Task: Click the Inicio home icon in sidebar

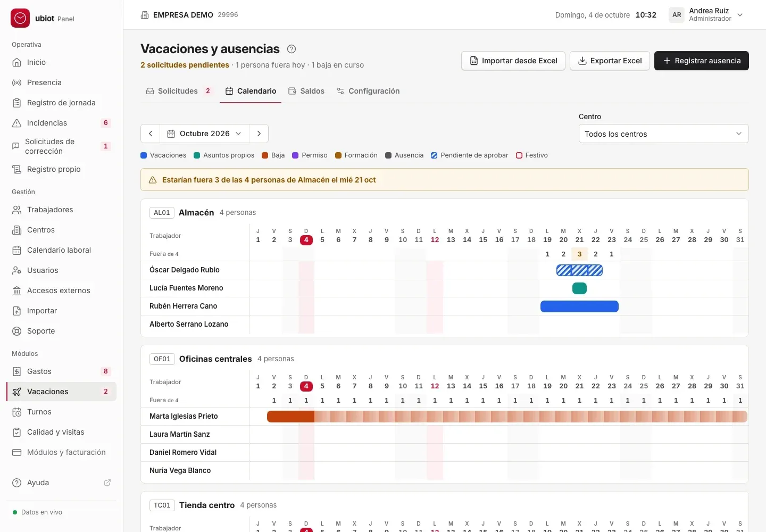Action: click(x=17, y=62)
